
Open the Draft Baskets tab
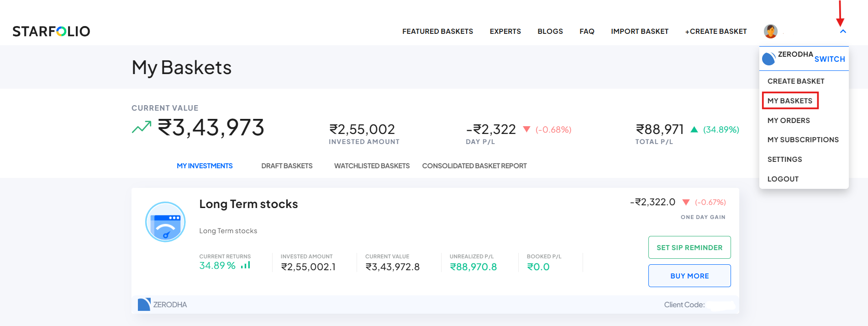287,166
